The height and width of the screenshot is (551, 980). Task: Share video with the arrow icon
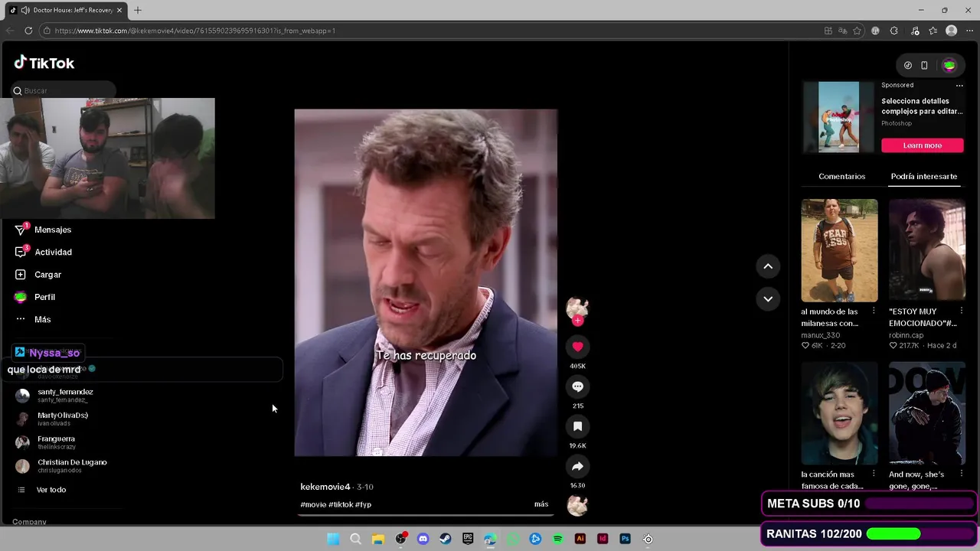coord(577,466)
